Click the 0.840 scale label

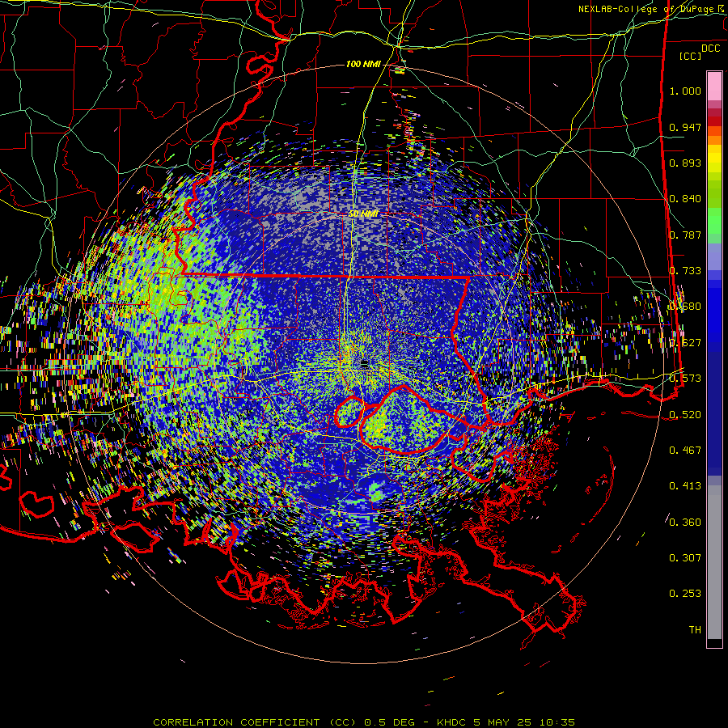pyautogui.click(x=685, y=199)
